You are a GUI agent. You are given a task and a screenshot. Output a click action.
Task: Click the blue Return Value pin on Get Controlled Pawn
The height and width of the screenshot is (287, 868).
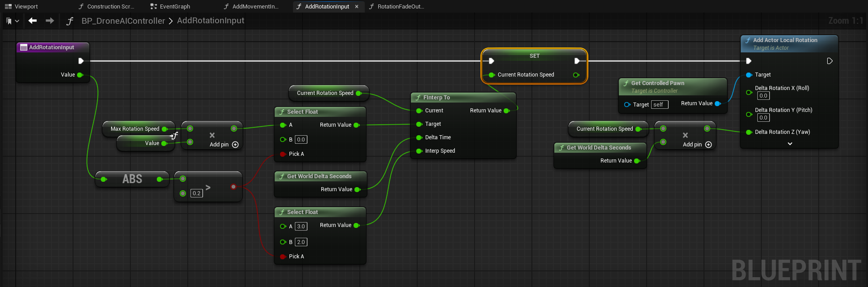point(717,103)
